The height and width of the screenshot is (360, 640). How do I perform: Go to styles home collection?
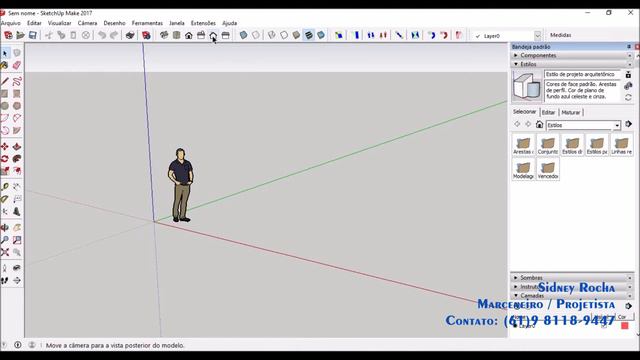(539, 124)
